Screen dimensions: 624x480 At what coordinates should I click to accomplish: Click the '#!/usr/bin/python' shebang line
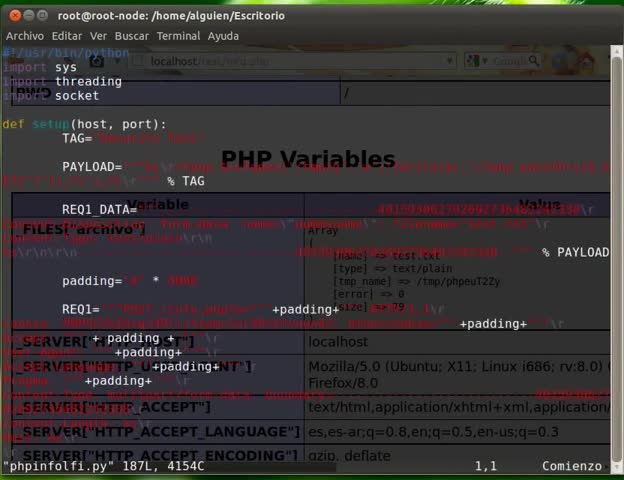tap(66, 53)
